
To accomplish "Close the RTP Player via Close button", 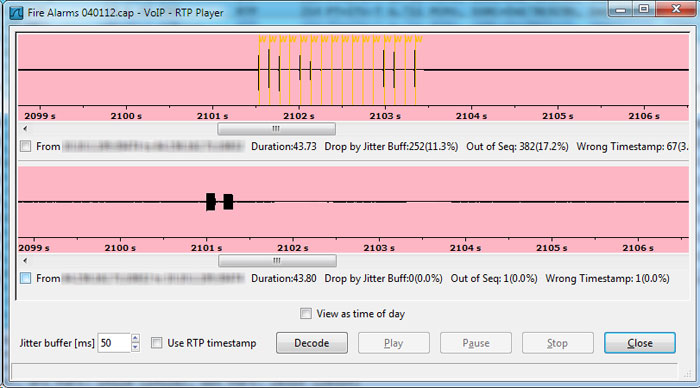I will coord(640,343).
